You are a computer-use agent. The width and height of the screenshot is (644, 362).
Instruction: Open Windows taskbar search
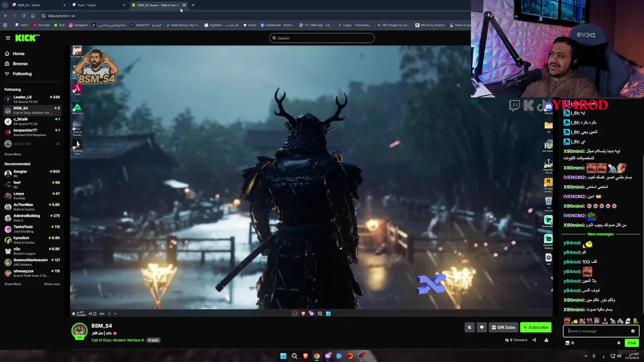point(294,356)
